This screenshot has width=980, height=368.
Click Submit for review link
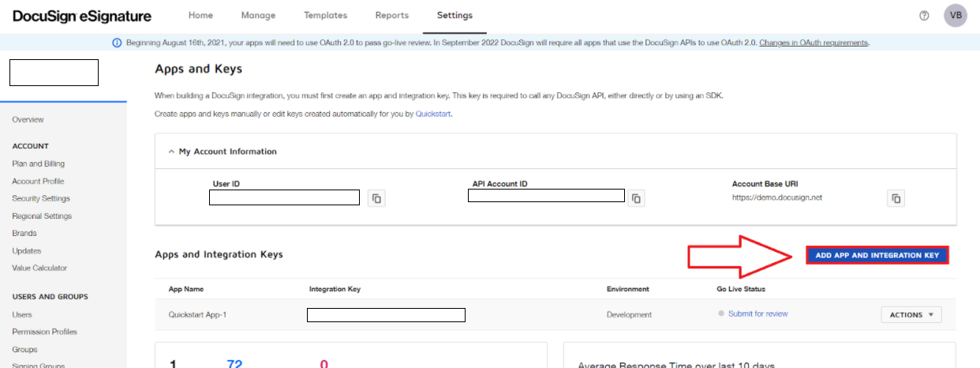point(757,314)
